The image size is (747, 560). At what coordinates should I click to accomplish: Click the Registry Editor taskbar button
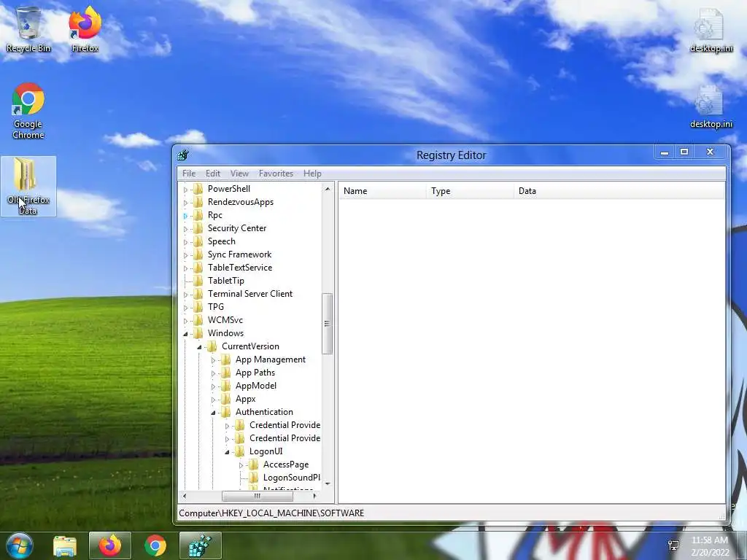[200, 545]
